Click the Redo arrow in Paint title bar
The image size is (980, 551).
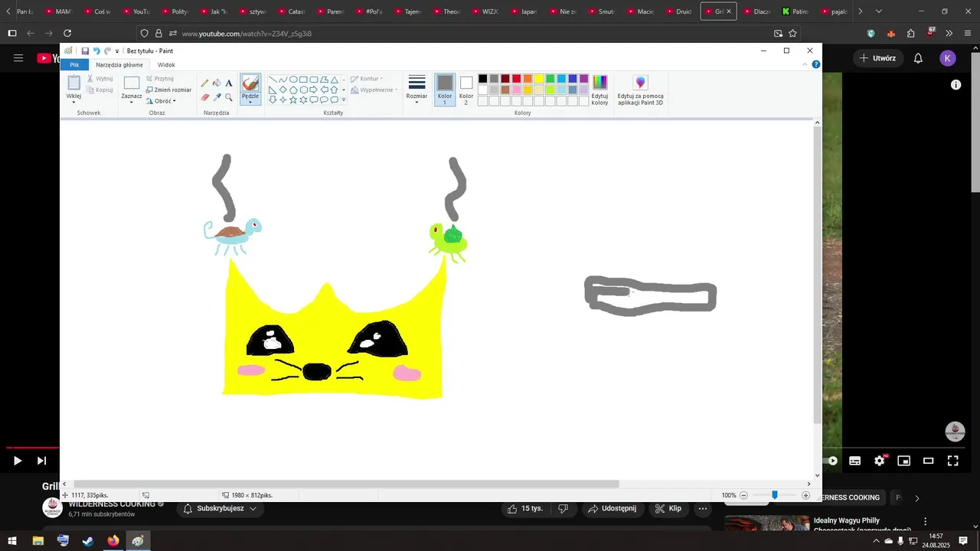107,51
